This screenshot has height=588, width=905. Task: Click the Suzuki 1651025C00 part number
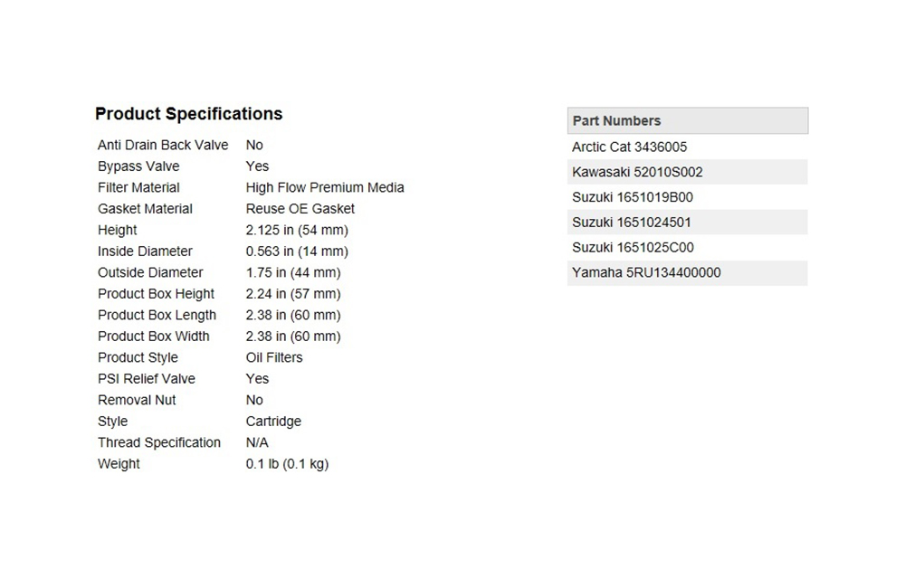tap(633, 248)
